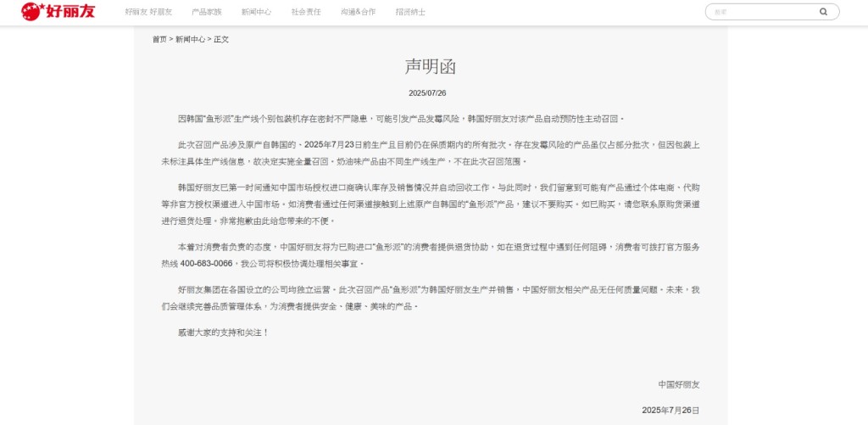
Task: Open the 好丽友 好丽友 menu item
Action: pos(148,12)
